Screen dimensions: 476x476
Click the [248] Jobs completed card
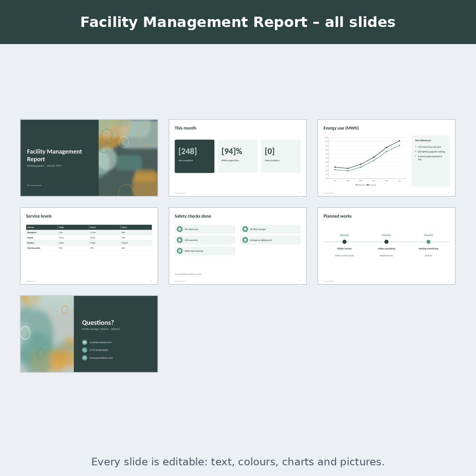(x=194, y=156)
